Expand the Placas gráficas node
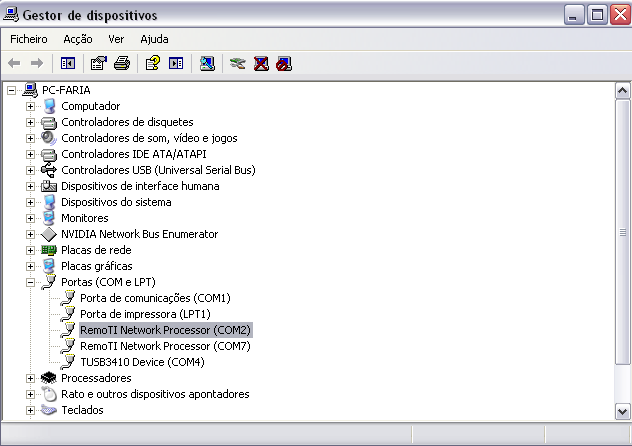Screen dimensions: 632x446 (30, 266)
